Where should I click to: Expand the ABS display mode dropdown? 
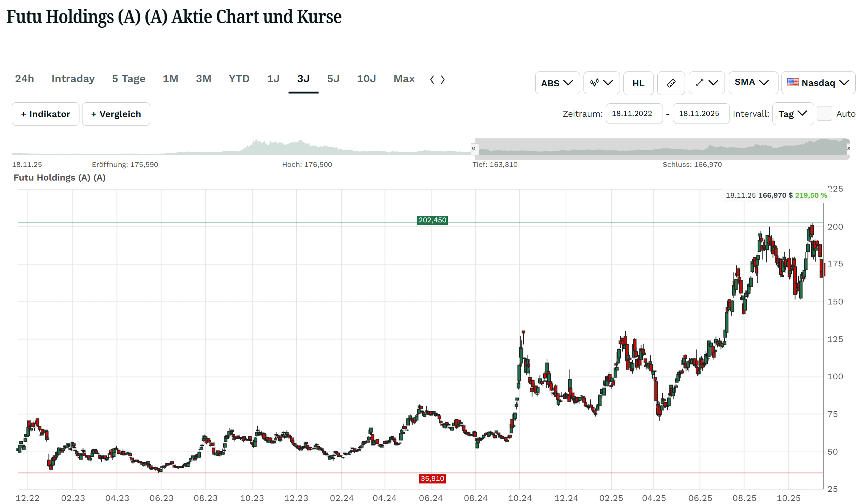pos(557,83)
